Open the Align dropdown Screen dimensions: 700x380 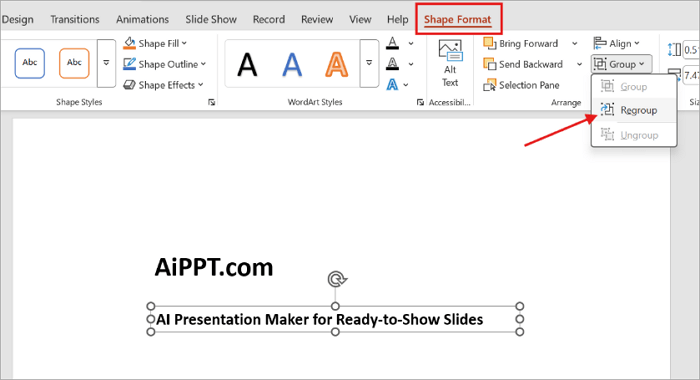617,43
